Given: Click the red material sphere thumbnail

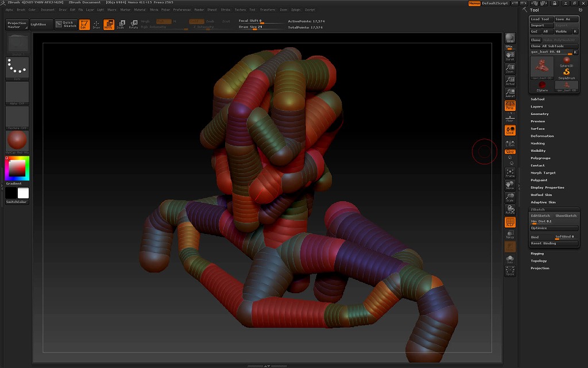Looking at the screenshot, I should (x=17, y=140).
